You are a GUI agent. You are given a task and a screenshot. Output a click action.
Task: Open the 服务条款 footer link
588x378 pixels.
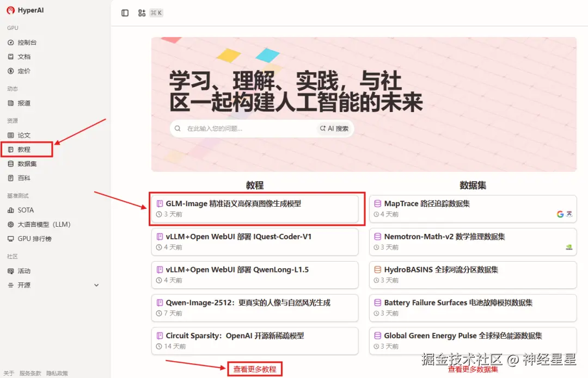[30, 373]
